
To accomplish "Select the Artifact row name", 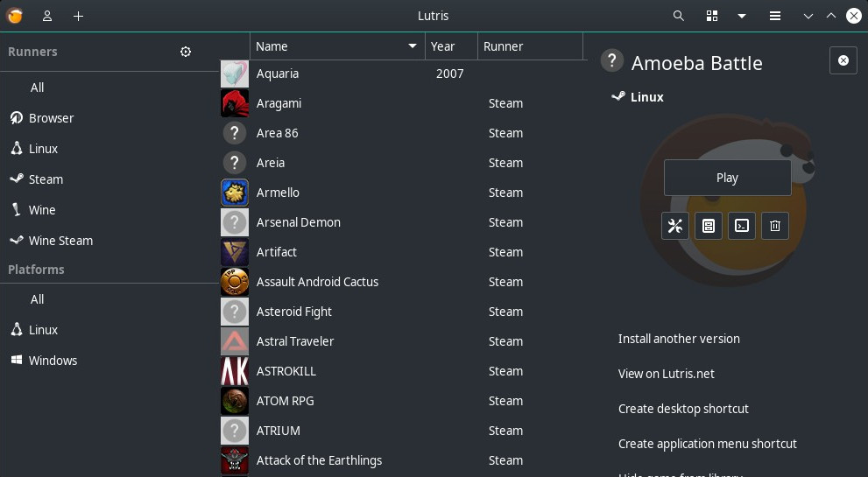I will (277, 252).
